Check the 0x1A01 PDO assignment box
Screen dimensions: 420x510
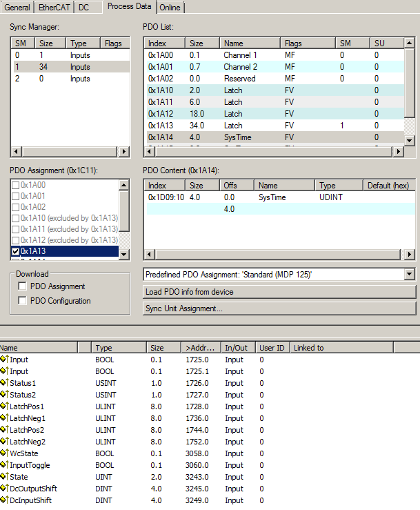point(15,196)
